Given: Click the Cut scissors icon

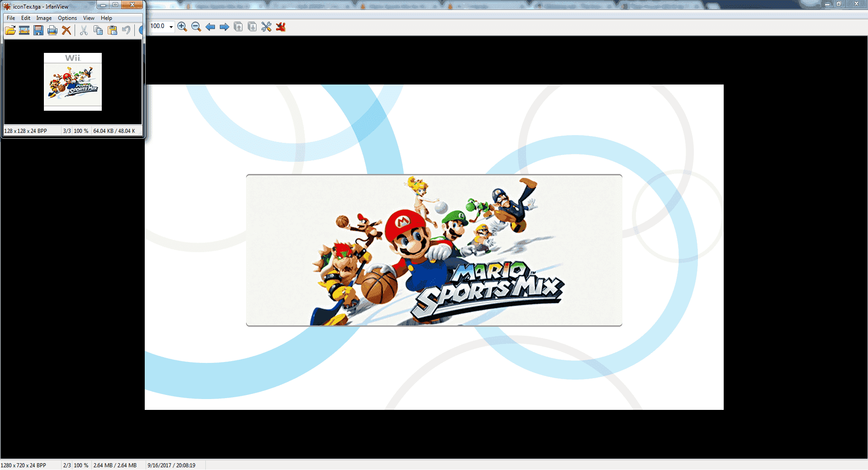Looking at the screenshot, I should point(84,30).
